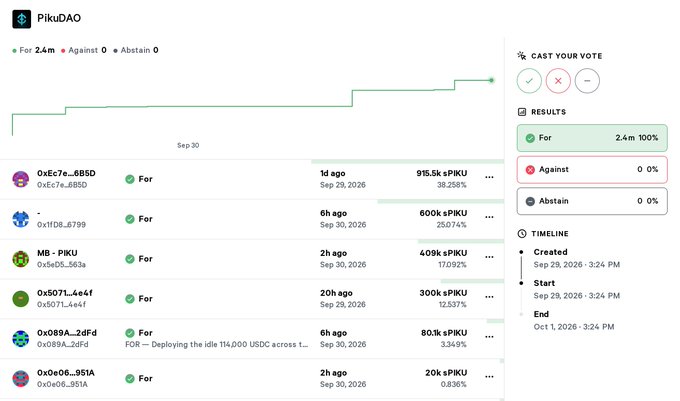Image resolution: width=680 pixels, height=401 pixels.
Task: Click the Start timeline entry
Action: click(576, 290)
